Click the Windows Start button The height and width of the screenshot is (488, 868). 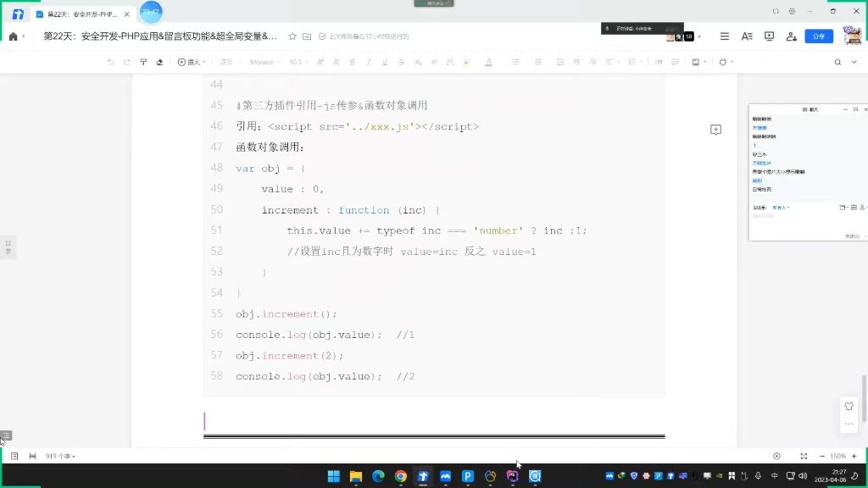pos(333,476)
